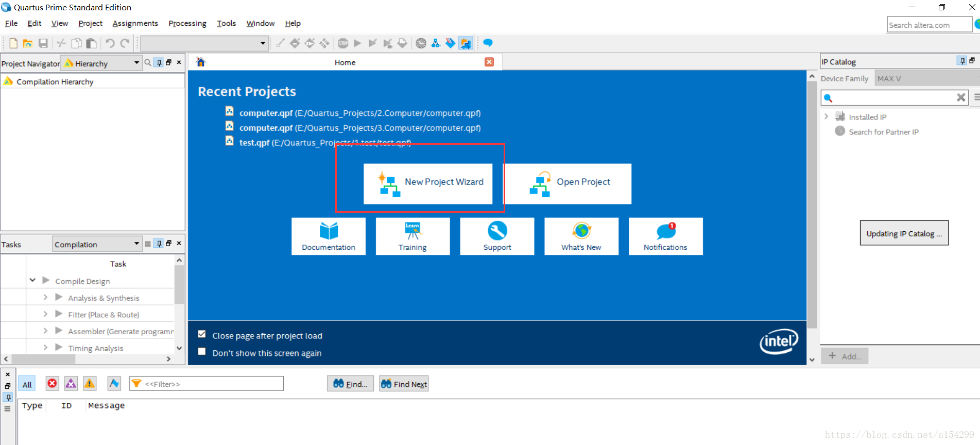Open the Compilation dropdown in Tasks

[x=97, y=244]
